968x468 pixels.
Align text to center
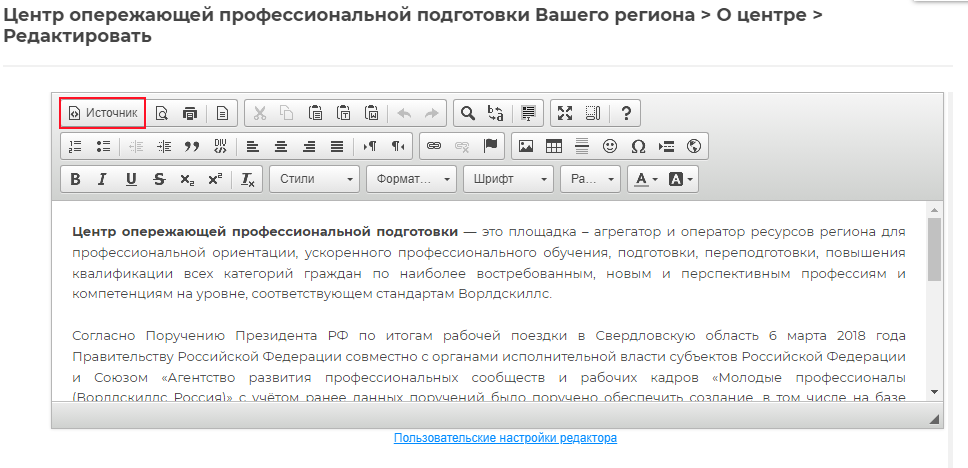pos(281,146)
